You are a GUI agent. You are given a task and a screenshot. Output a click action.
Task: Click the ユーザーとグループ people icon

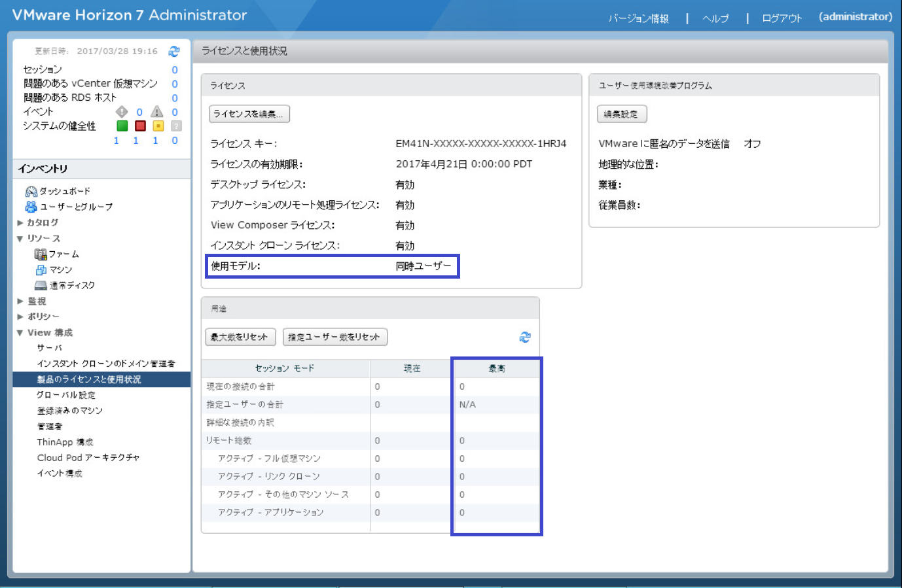point(31,207)
